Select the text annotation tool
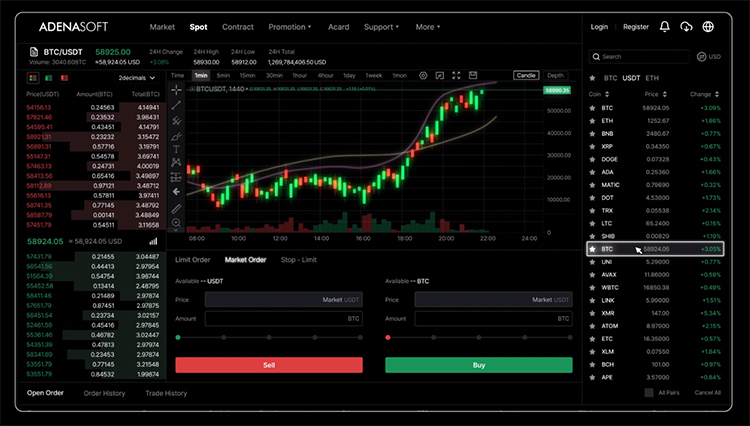The width and height of the screenshot is (750, 426). coord(177,148)
